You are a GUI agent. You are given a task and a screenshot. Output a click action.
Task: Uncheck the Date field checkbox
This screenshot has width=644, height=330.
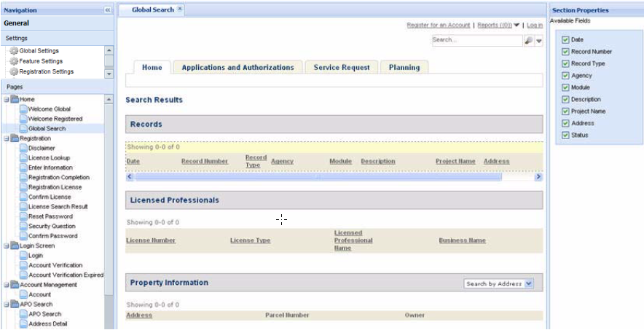click(565, 39)
